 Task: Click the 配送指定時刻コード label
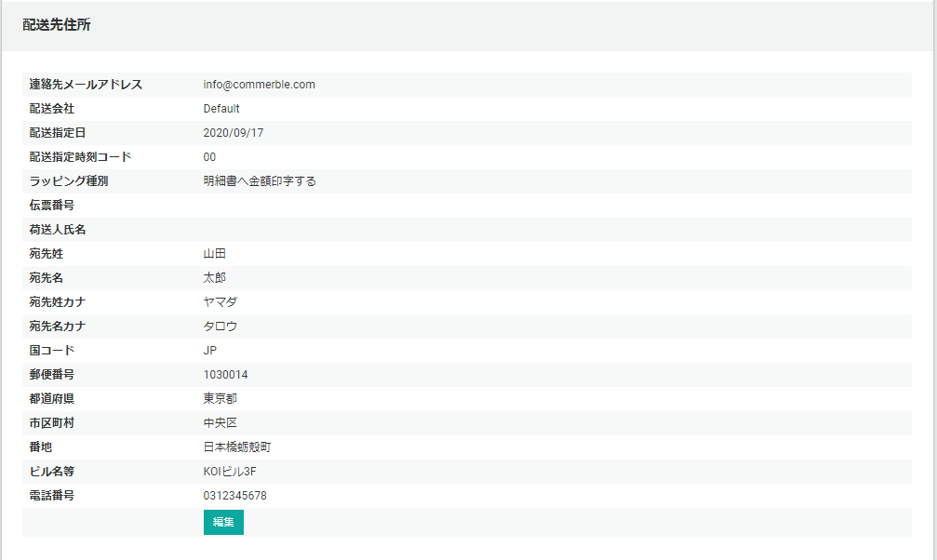click(80, 157)
